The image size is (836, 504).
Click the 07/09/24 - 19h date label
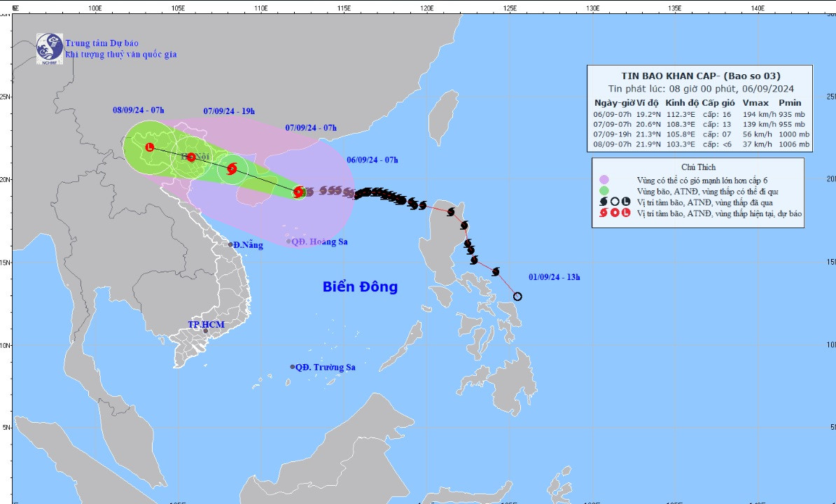coord(229,111)
